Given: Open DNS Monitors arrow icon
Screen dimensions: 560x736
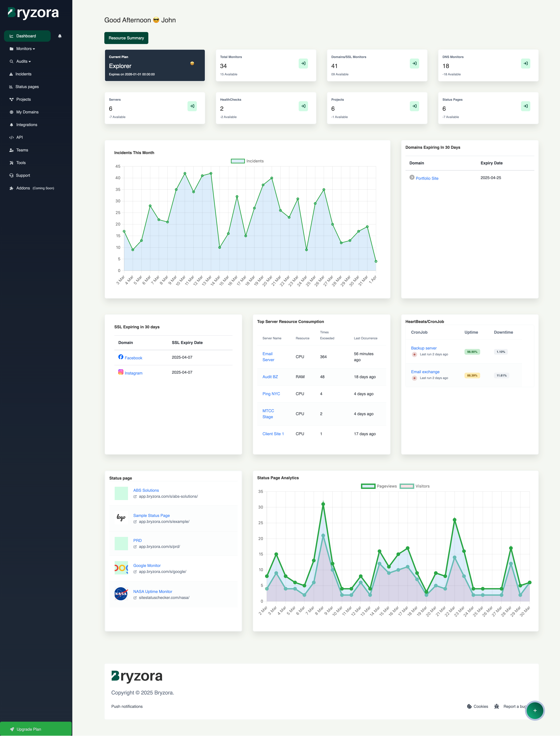Looking at the screenshot, I should click(x=526, y=63).
